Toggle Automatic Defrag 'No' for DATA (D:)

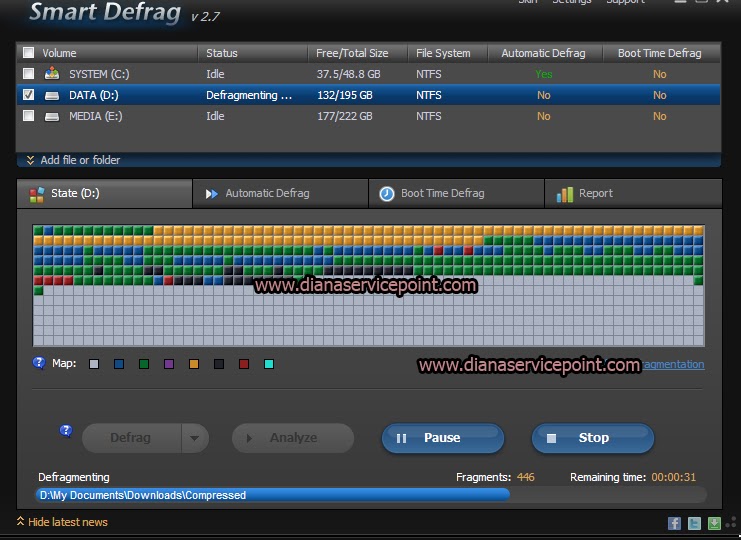pos(544,95)
